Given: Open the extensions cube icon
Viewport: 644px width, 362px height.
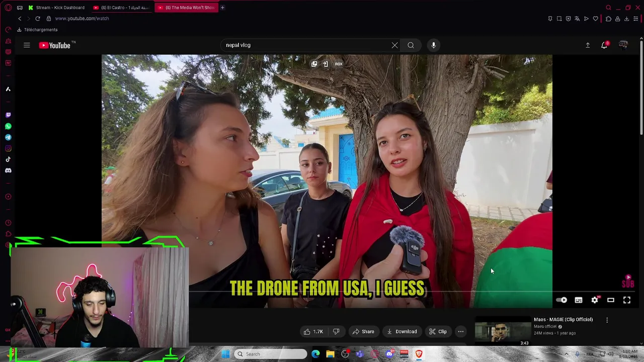Looking at the screenshot, I should coord(608,19).
